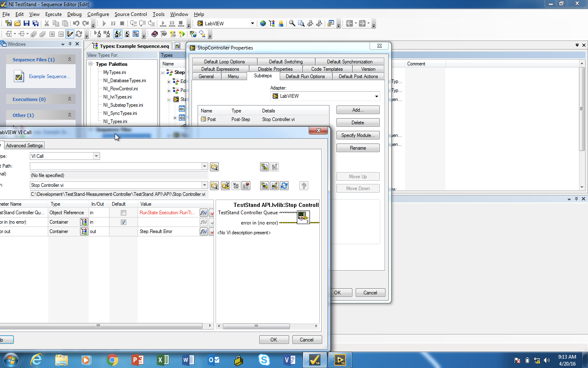The width and height of the screenshot is (588, 368).
Task: Open the expression browser for Step.Result.Error value
Action: pos(203,231)
